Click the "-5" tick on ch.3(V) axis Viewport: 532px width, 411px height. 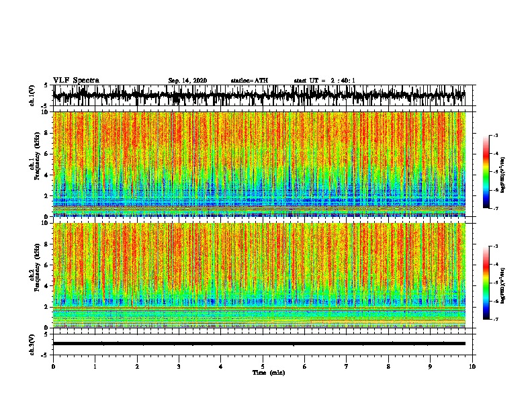point(45,355)
